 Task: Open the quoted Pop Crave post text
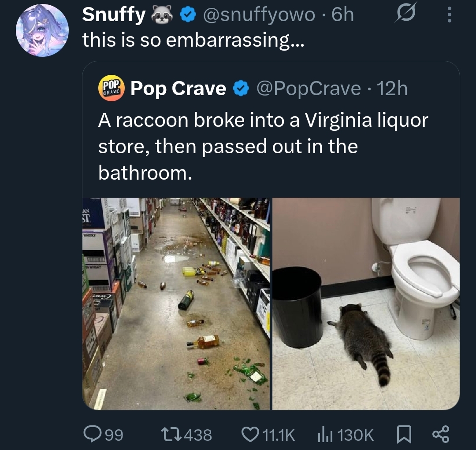pos(263,146)
